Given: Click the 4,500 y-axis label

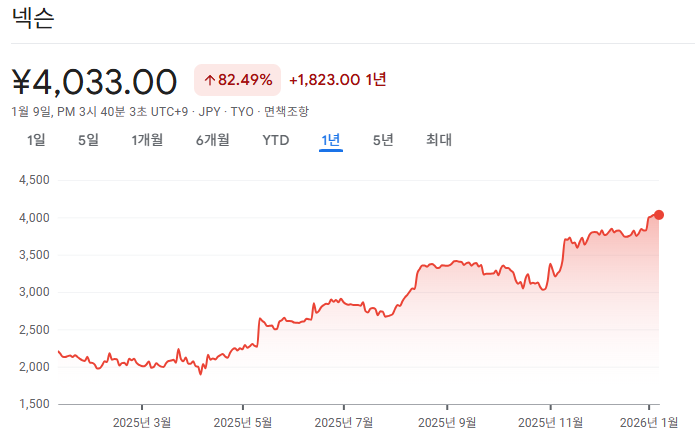Looking at the screenshot, I should pyautogui.click(x=34, y=180).
